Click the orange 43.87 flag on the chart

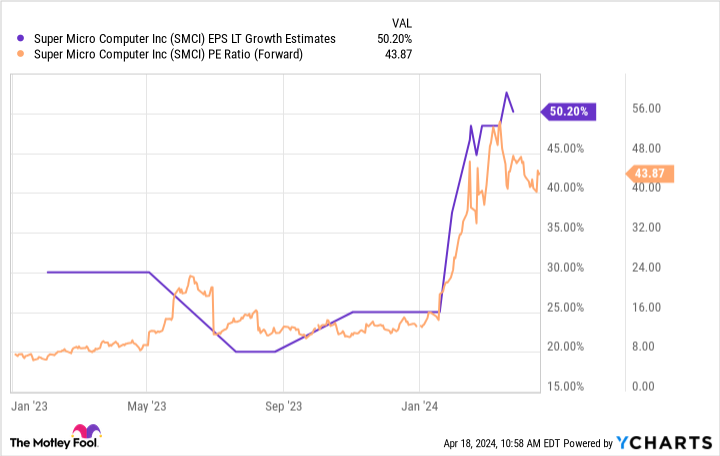click(656, 174)
